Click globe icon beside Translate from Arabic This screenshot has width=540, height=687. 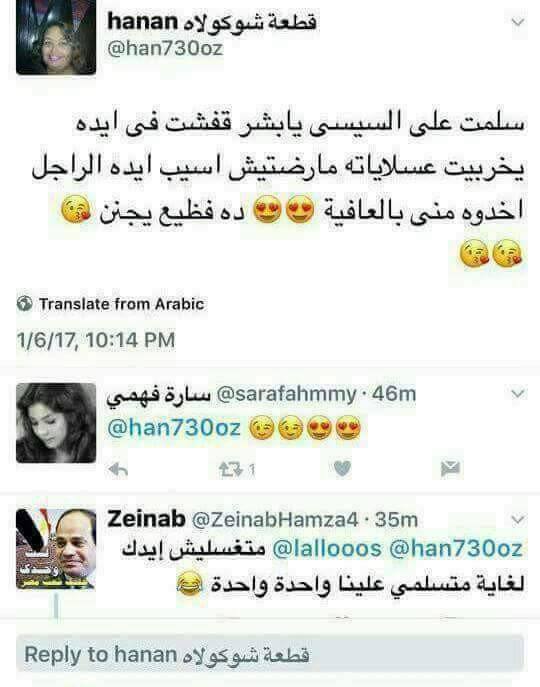25,304
